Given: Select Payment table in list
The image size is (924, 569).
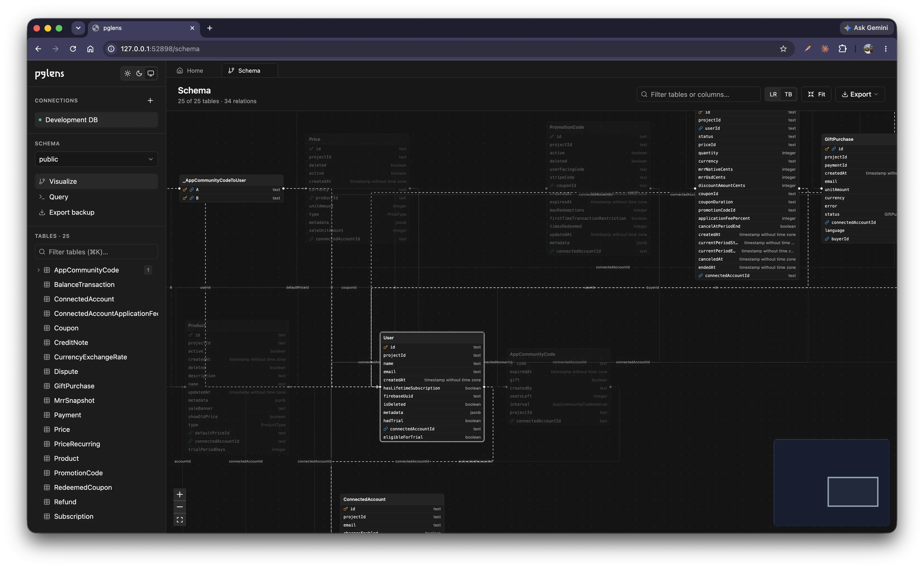Looking at the screenshot, I should [67, 415].
